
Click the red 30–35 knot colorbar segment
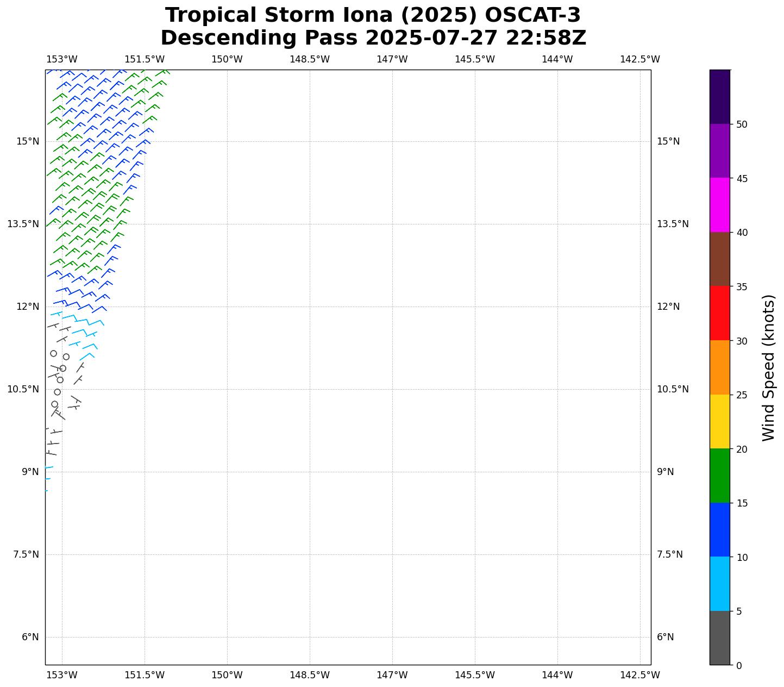[x=719, y=313]
